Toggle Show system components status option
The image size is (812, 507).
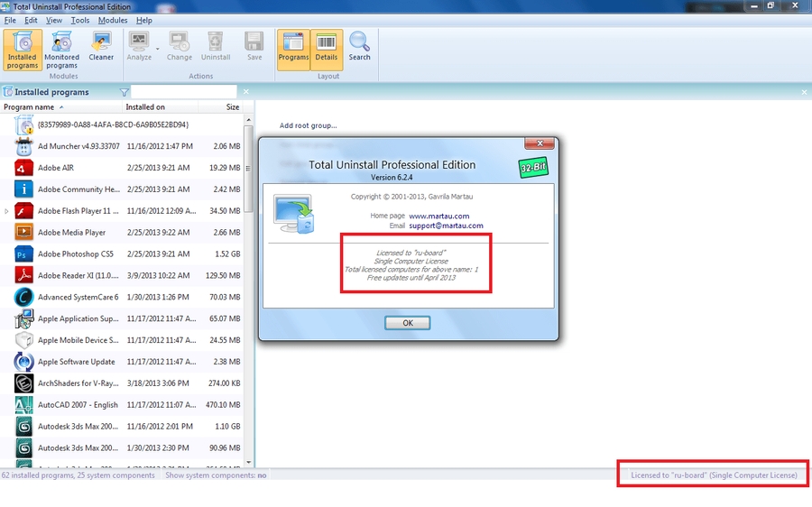tap(216, 475)
